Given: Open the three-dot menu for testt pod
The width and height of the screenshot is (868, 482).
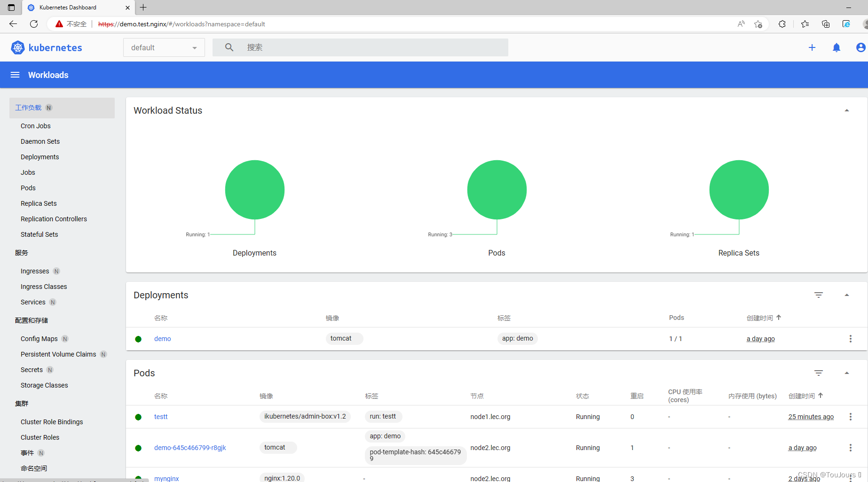Looking at the screenshot, I should (850, 416).
